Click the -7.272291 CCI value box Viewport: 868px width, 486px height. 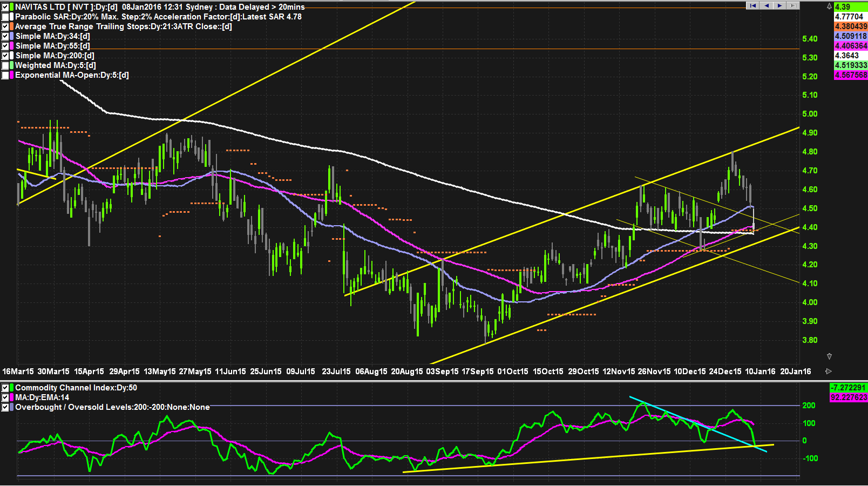pos(849,388)
